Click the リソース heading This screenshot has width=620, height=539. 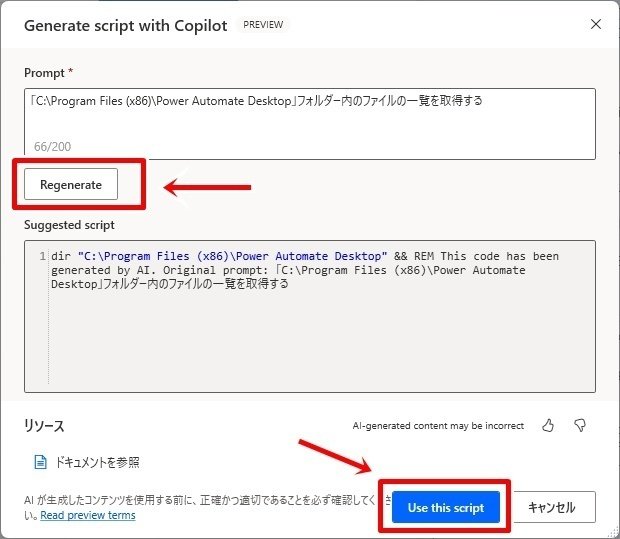coord(44,426)
